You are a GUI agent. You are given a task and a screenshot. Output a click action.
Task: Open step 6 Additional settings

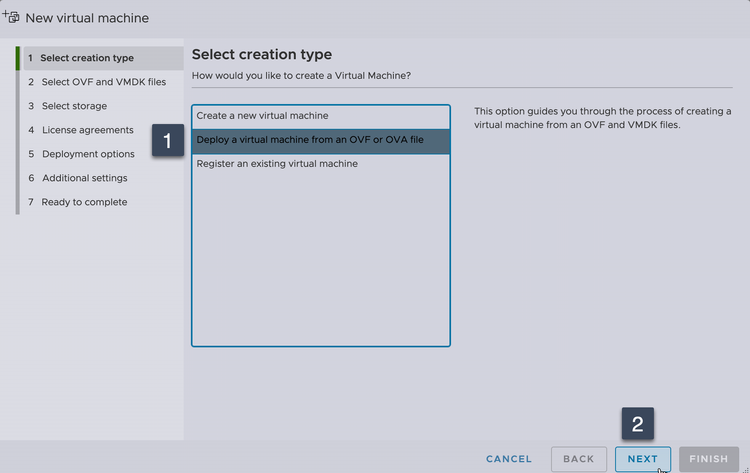84,178
